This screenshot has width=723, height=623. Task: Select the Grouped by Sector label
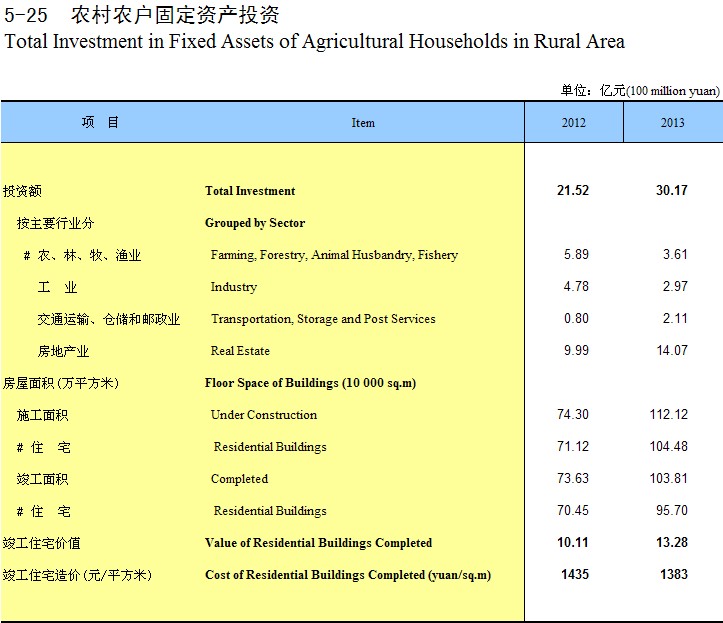click(x=255, y=223)
